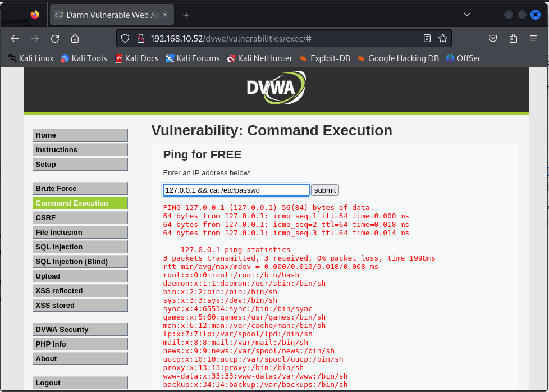Click the '3 packets transmitted' output line
This screenshot has width=549, height=392.
(x=299, y=258)
